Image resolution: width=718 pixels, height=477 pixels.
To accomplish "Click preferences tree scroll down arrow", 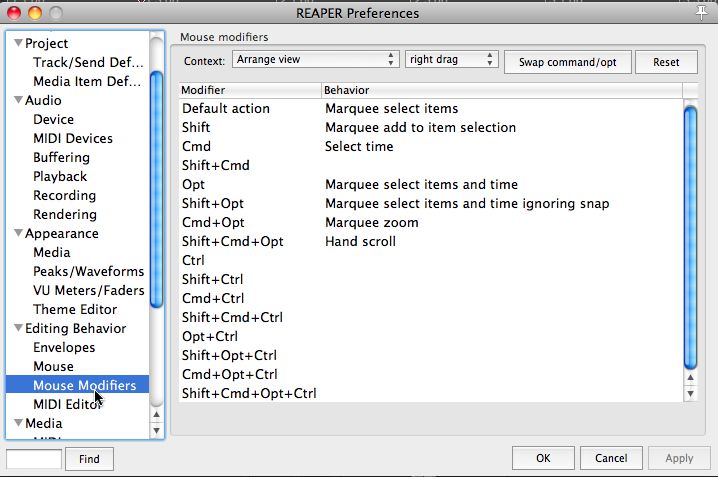I will click(156, 430).
